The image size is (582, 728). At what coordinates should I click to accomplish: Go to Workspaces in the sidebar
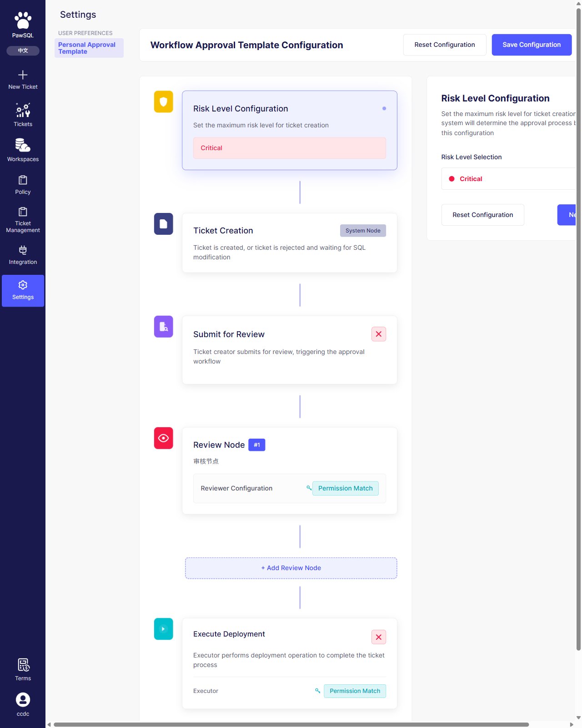pyautogui.click(x=23, y=150)
